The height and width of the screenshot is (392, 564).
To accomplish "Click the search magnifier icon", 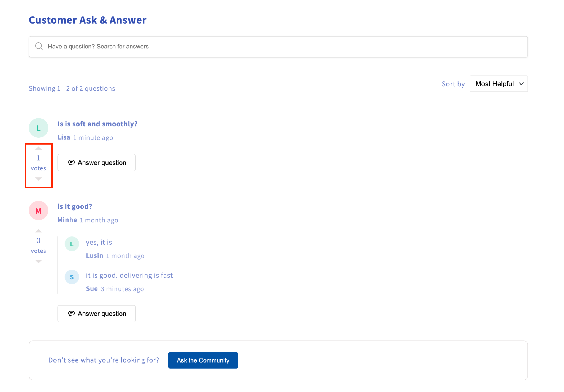I will coord(39,47).
